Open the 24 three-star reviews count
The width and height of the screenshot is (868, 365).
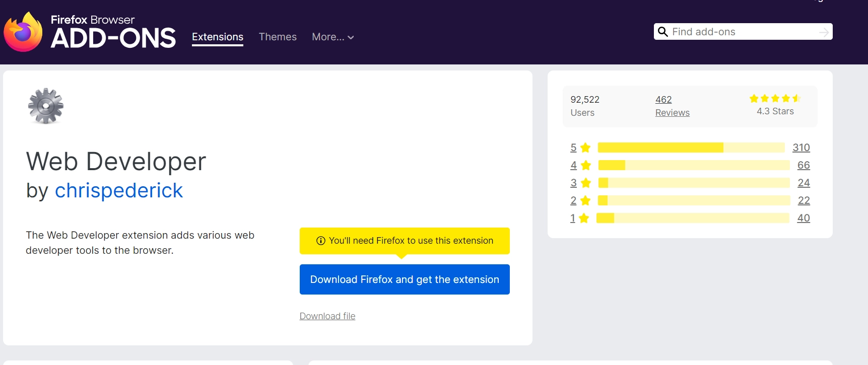pyautogui.click(x=804, y=183)
